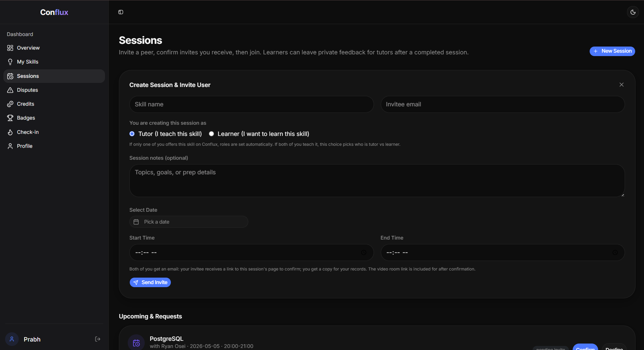Toggle the sidebar collapse icon
The width and height of the screenshot is (644, 350).
click(121, 12)
